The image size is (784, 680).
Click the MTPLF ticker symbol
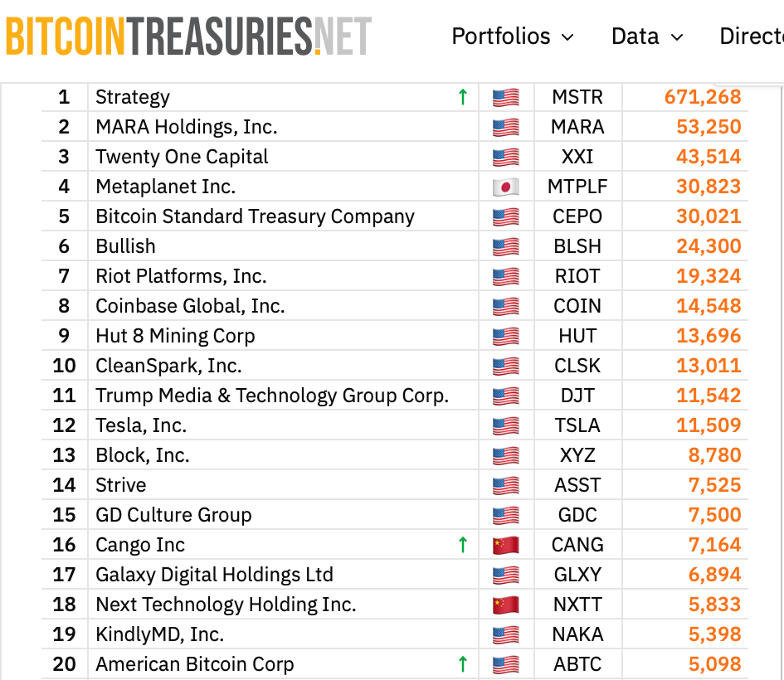click(x=578, y=187)
